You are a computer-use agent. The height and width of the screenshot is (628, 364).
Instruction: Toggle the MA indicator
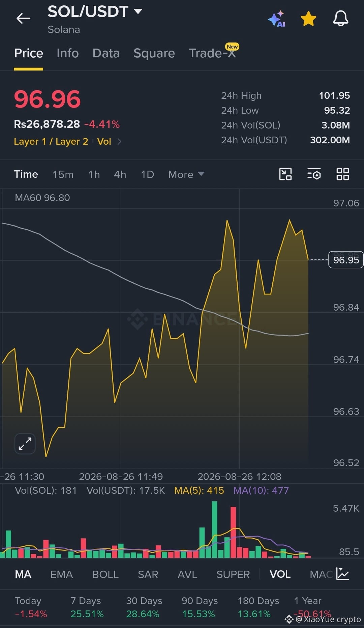23,574
